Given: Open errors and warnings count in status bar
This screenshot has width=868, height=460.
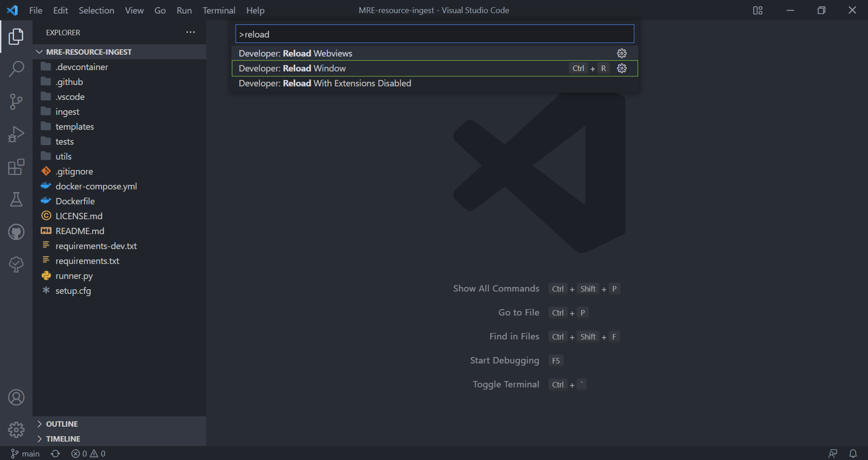Looking at the screenshot, I should click(88, 454).
